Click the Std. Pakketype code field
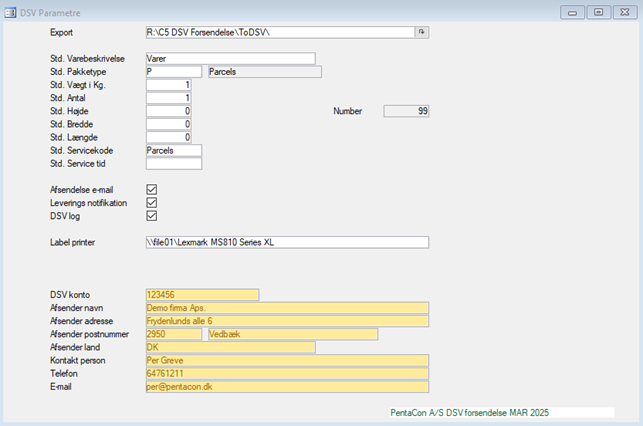Viewport: 643px width, 426px height. 173,72
